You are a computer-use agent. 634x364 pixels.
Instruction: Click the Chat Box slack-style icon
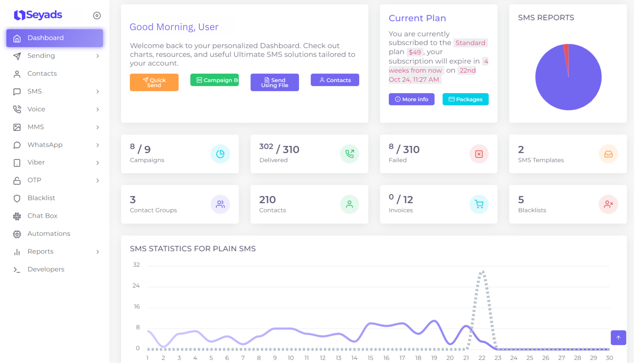click(x=17, y=216)
